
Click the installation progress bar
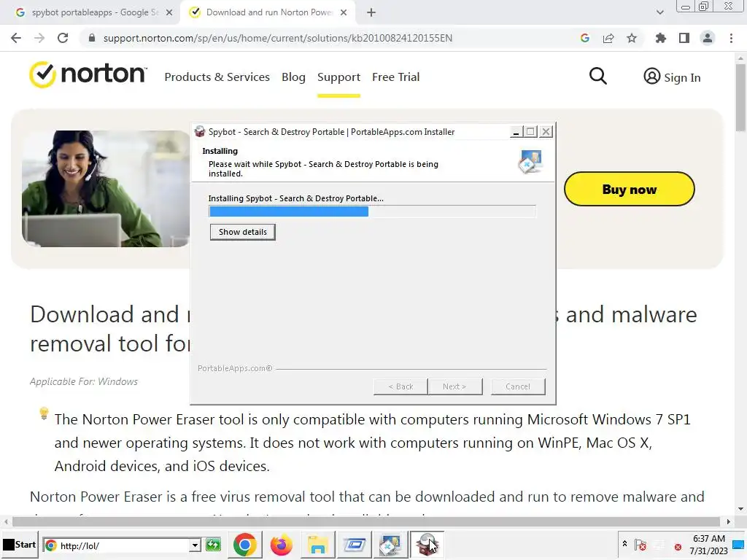tap(372, 211)
